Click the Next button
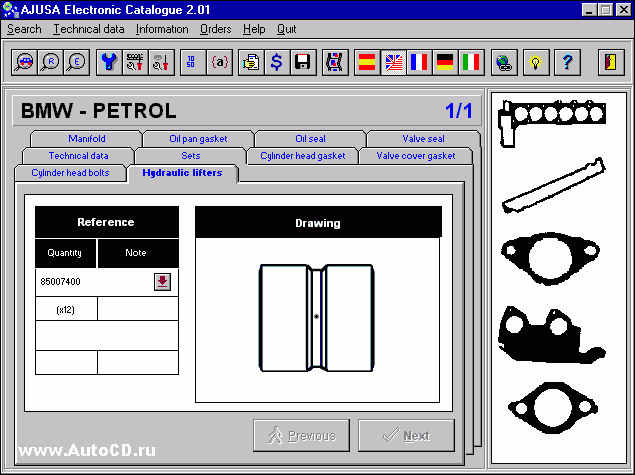This screenshot has height=475, width=635. 406,436
